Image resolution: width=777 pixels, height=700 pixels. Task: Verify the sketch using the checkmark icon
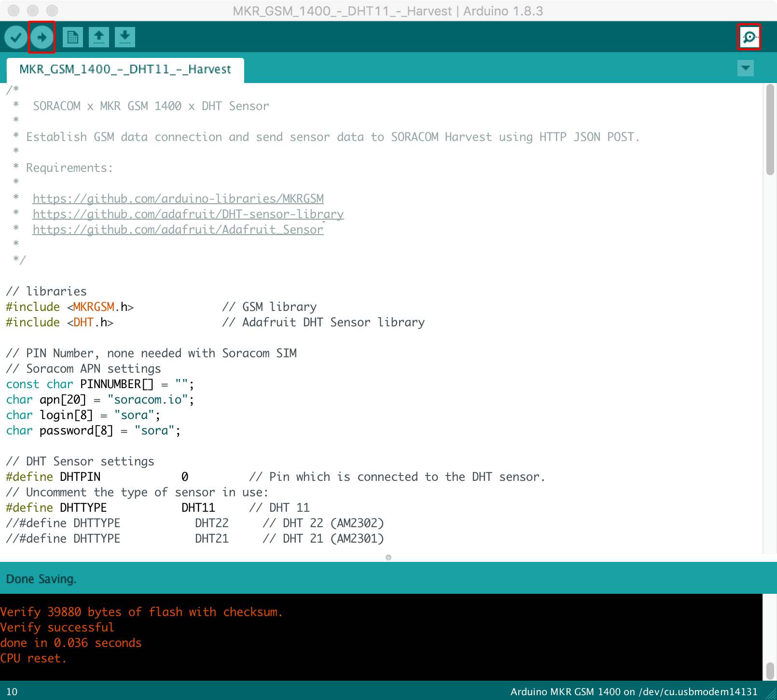(15, 37)
